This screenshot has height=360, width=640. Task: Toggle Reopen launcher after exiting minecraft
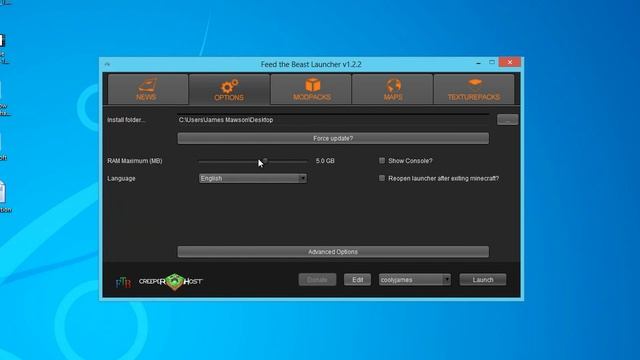(382, 178)
